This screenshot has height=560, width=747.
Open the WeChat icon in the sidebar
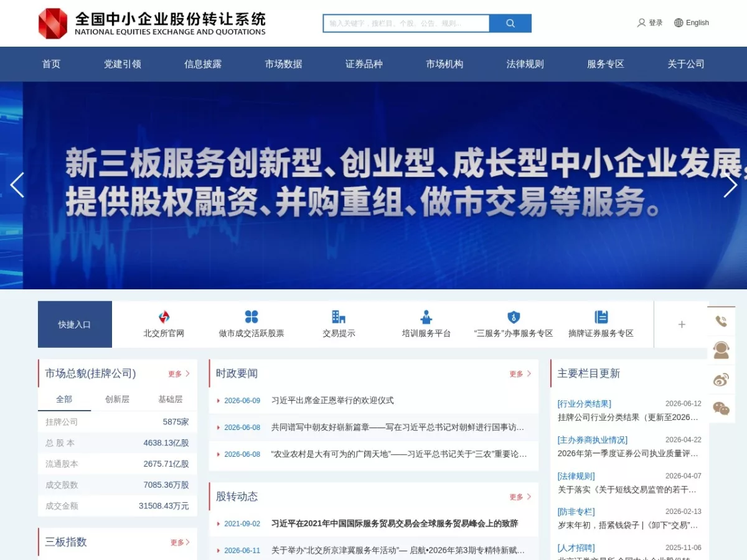coord(721,409)
